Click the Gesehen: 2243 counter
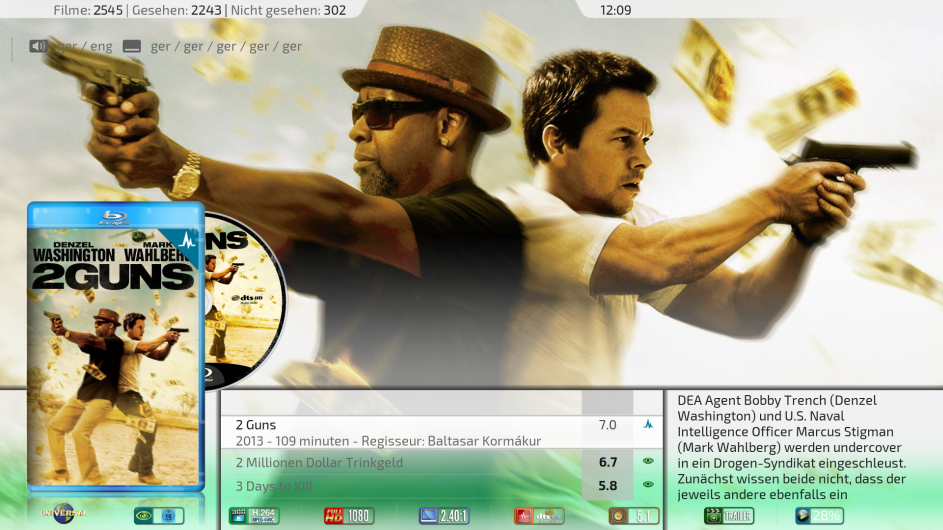Screen dimensions: 943x530 click(x=177, y=10)
